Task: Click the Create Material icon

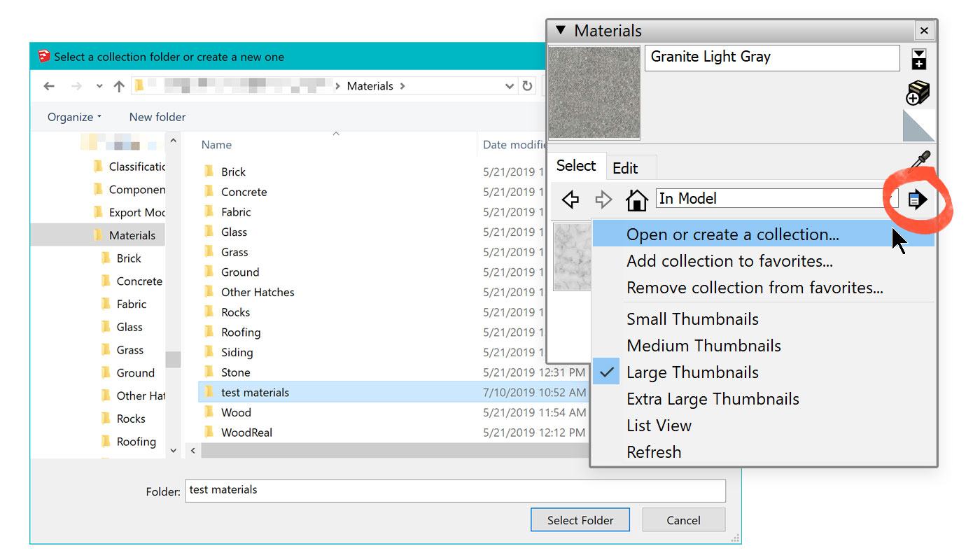Action: (x=918, y=92)
